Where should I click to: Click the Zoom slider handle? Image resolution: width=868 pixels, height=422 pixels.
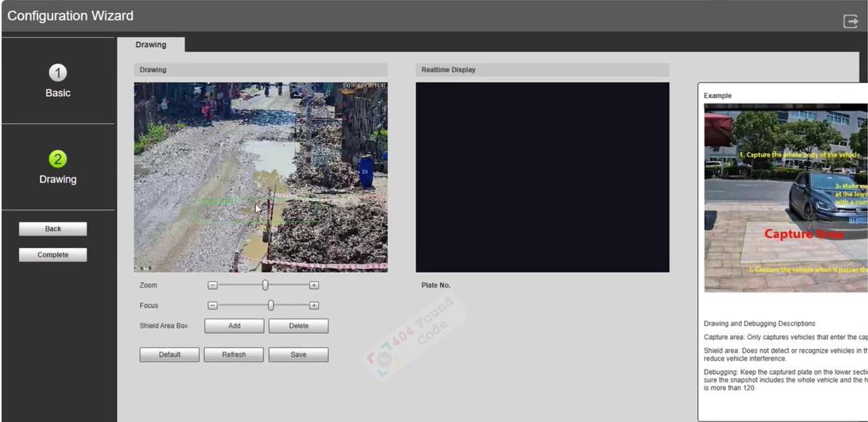click(x=265, y=285)
